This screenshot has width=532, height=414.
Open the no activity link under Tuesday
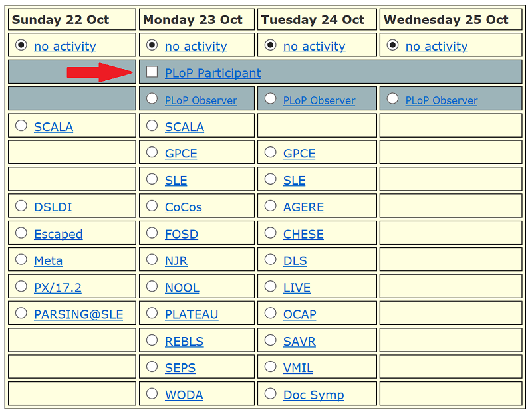(313, 46)
